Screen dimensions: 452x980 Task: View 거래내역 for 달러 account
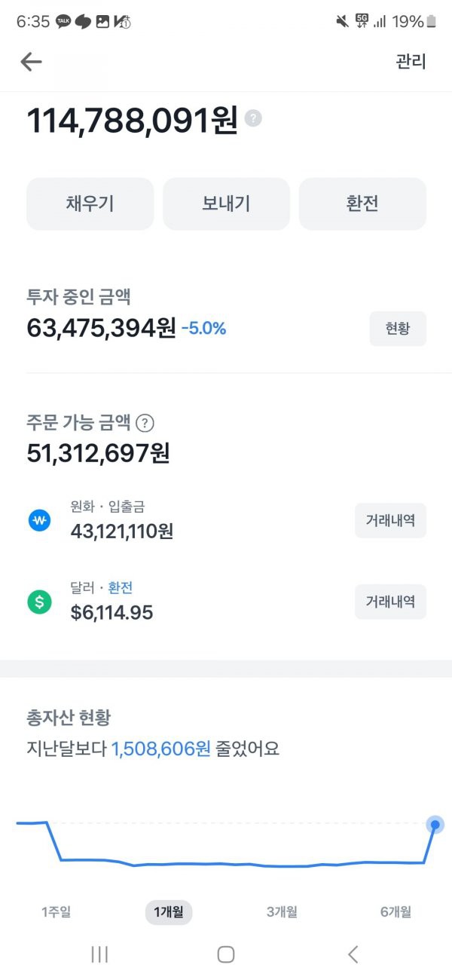click(390, 602)
